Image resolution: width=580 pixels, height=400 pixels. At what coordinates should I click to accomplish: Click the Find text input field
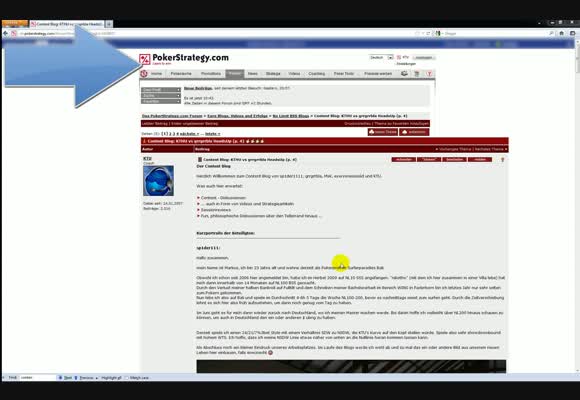[x=37, y=377]
